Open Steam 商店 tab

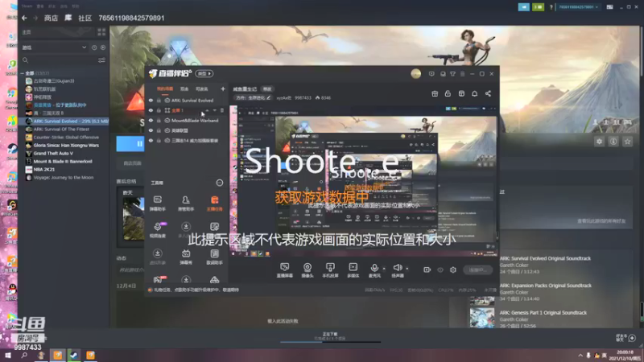(51, 18)
